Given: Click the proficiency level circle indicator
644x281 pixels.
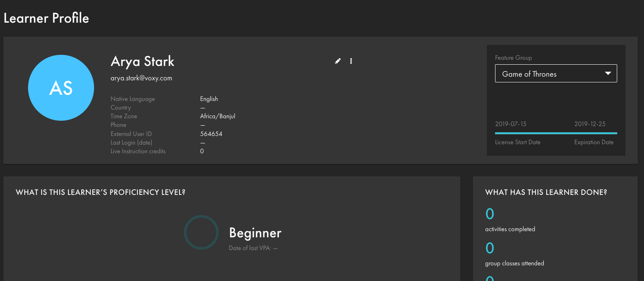Looking at the screenshot, I should (x=201, y=232).
